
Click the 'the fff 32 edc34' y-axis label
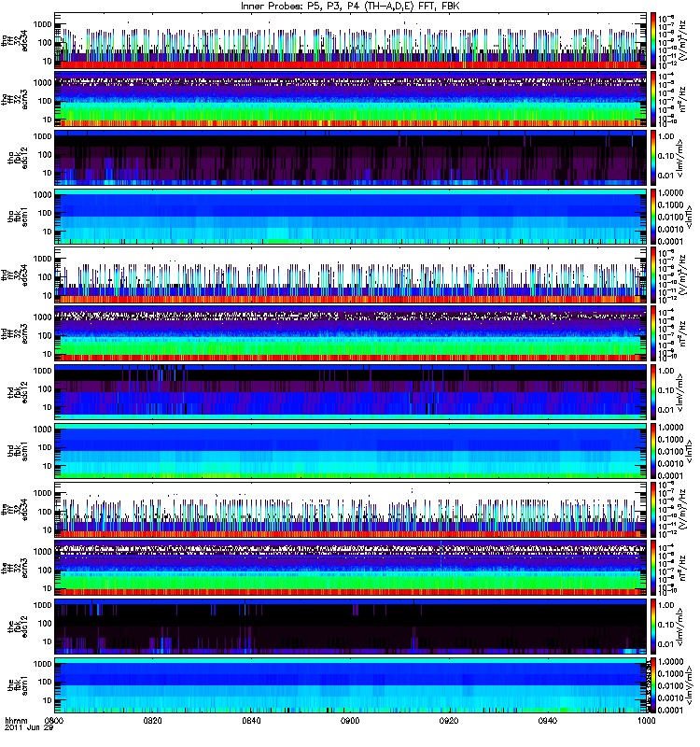[x=15, y=509]
